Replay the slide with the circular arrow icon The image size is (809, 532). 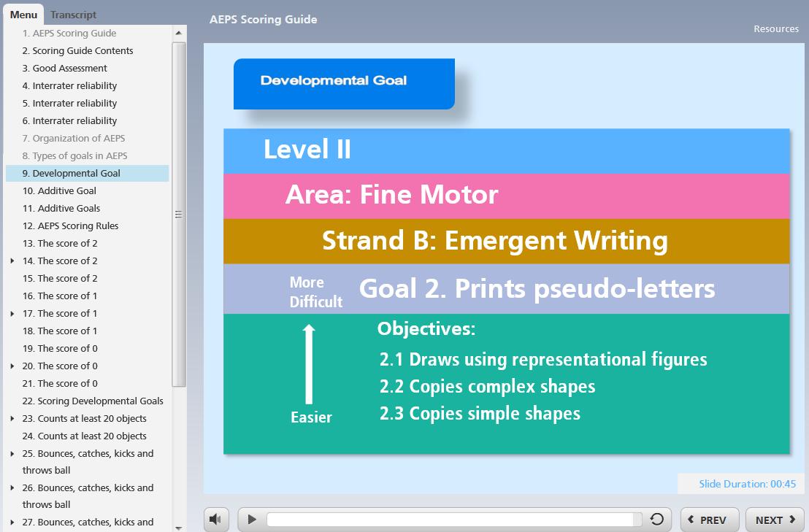pos(657,519)
